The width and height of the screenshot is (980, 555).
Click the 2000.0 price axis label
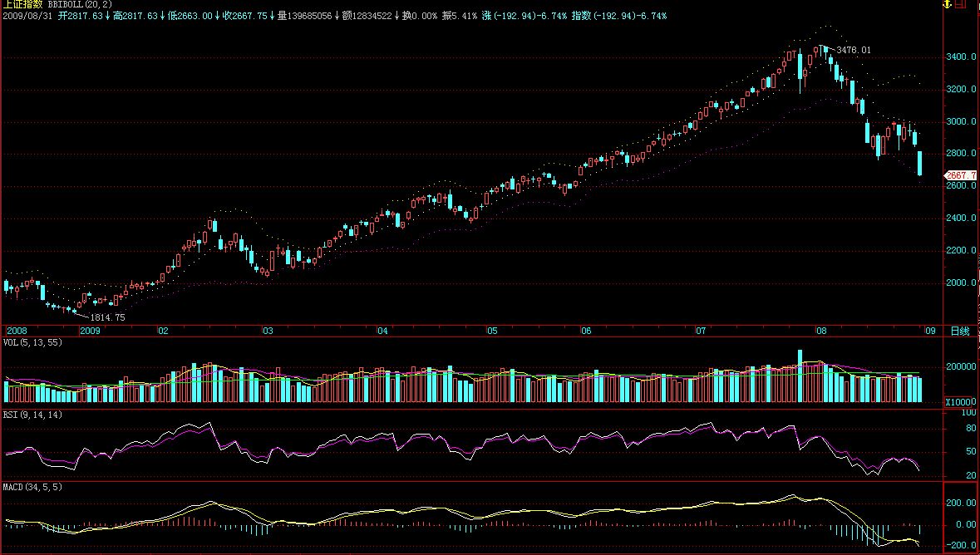click(x=961, y=283)
